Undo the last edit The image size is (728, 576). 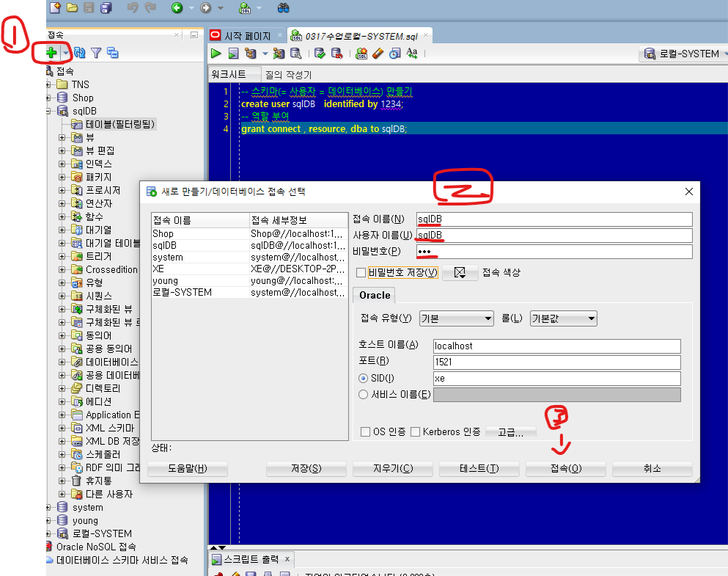coord(133,7)
